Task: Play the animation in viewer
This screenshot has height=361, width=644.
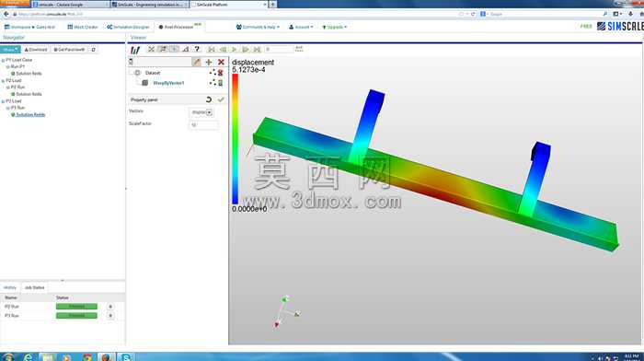Action: [x=234, y=50]
